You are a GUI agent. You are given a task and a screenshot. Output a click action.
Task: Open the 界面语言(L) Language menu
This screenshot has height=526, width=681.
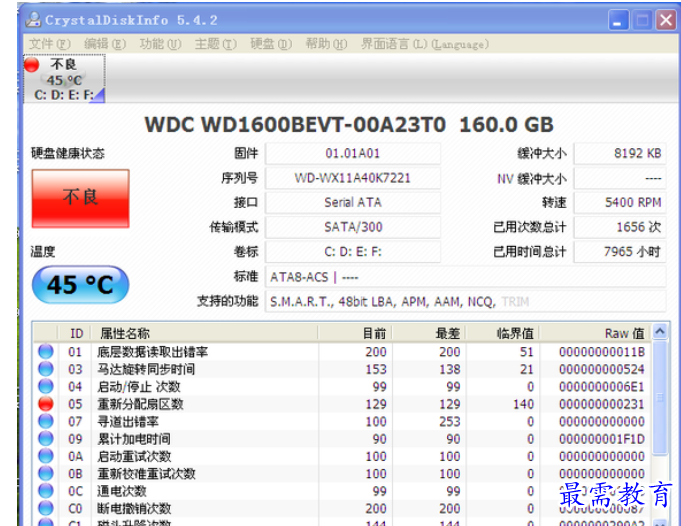(425, 44)
